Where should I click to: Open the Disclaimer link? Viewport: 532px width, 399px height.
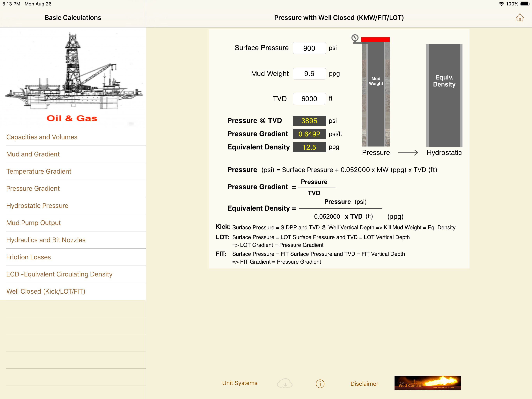[x=364, y=384]
